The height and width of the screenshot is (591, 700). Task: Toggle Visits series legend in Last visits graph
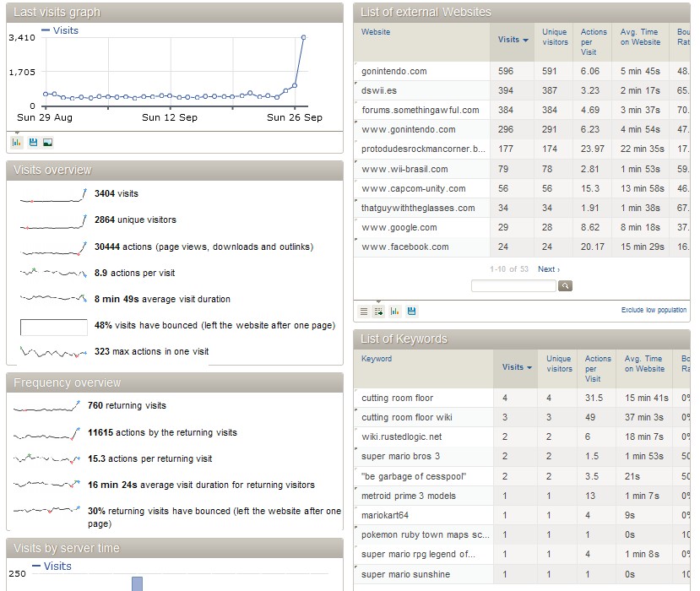(60, 30)
